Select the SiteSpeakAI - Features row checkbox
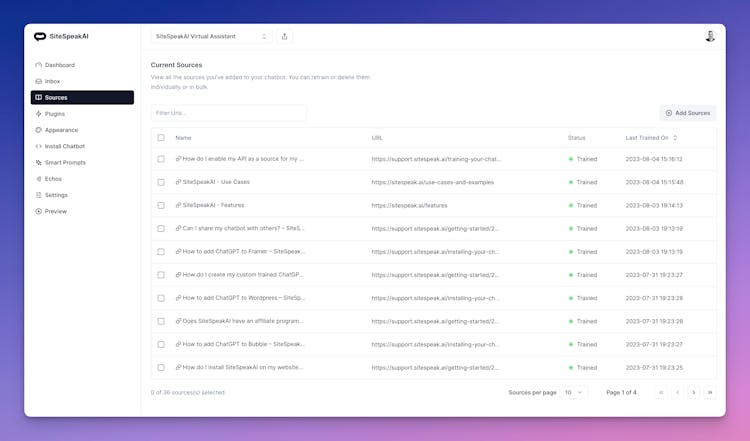Image resolution: width=750 pixels, height=441 pixels. pyautogui.click(x=161, y=205)
